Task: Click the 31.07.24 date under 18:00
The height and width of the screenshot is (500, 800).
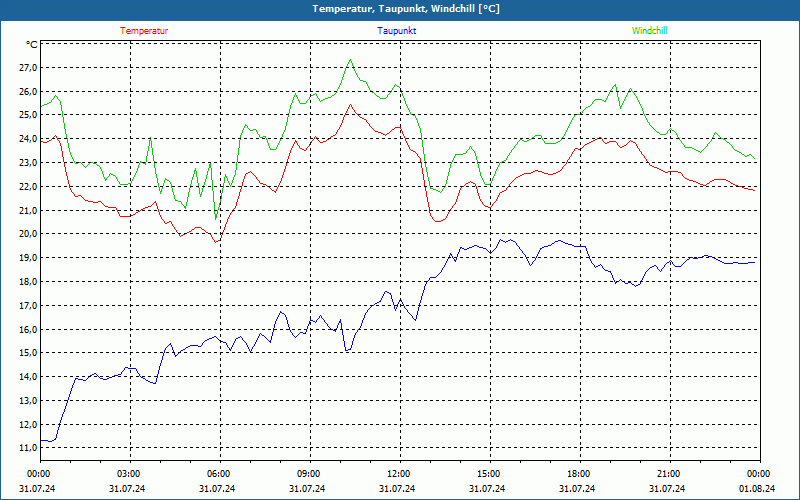Action: 577,488
